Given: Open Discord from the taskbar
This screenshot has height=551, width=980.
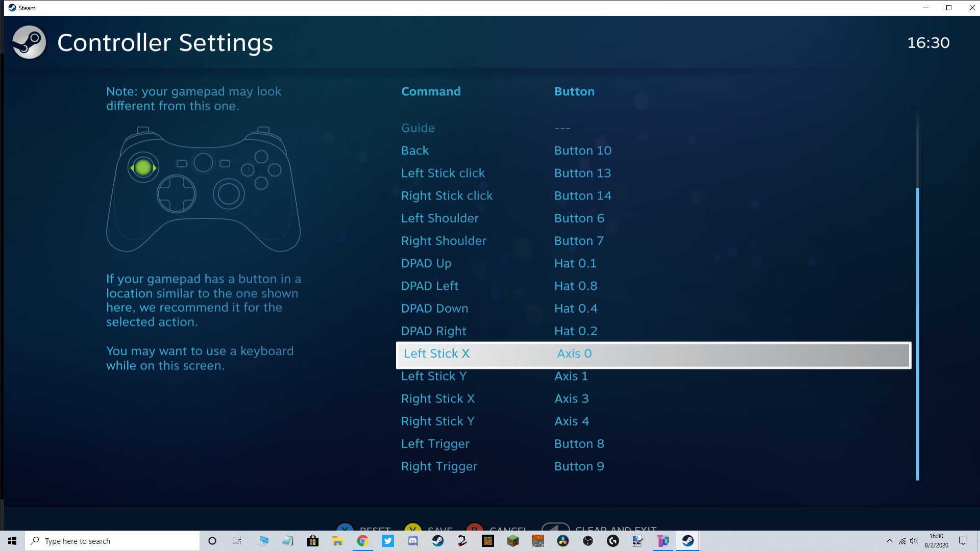Looking at the screenshot, I should click(413, 541).
